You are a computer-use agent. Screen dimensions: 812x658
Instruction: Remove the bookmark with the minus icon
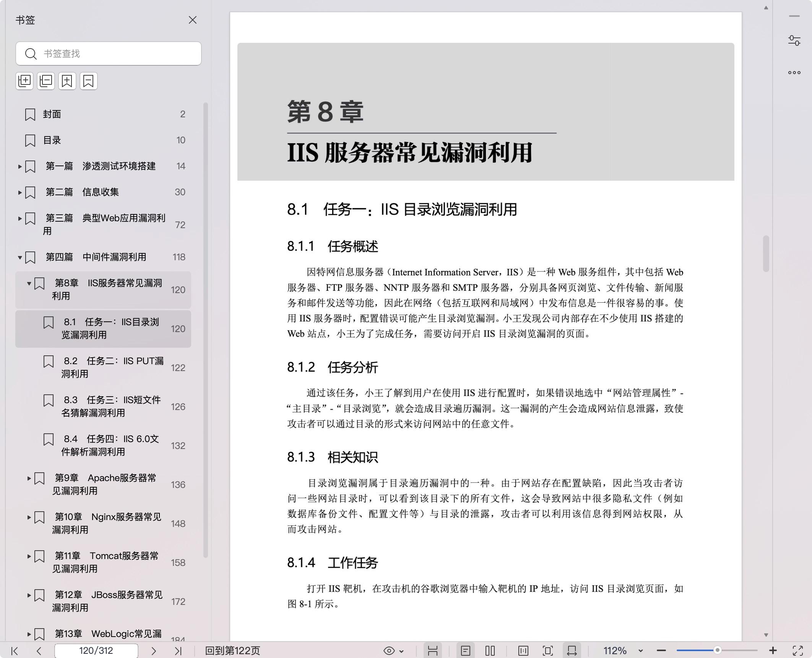[x=89, y=81]
